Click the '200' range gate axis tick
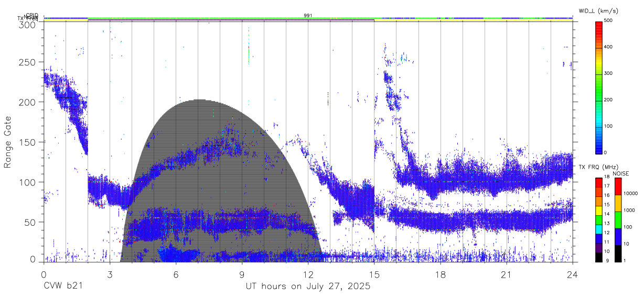Screen dimensions: 644x297 click(x=27, y=102)
